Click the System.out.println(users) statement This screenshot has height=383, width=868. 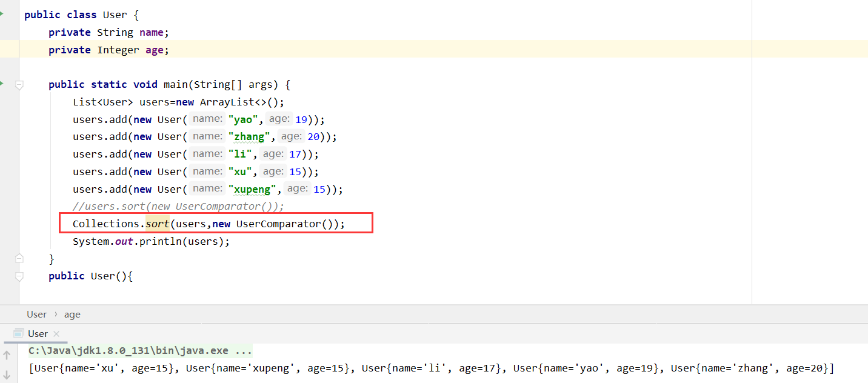[151, 241]
